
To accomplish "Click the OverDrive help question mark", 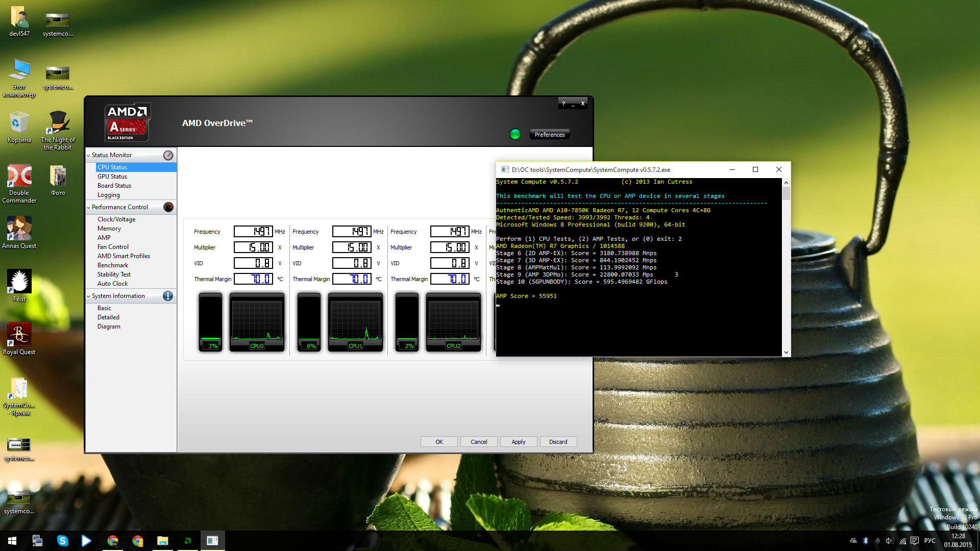I will point(563,104).
